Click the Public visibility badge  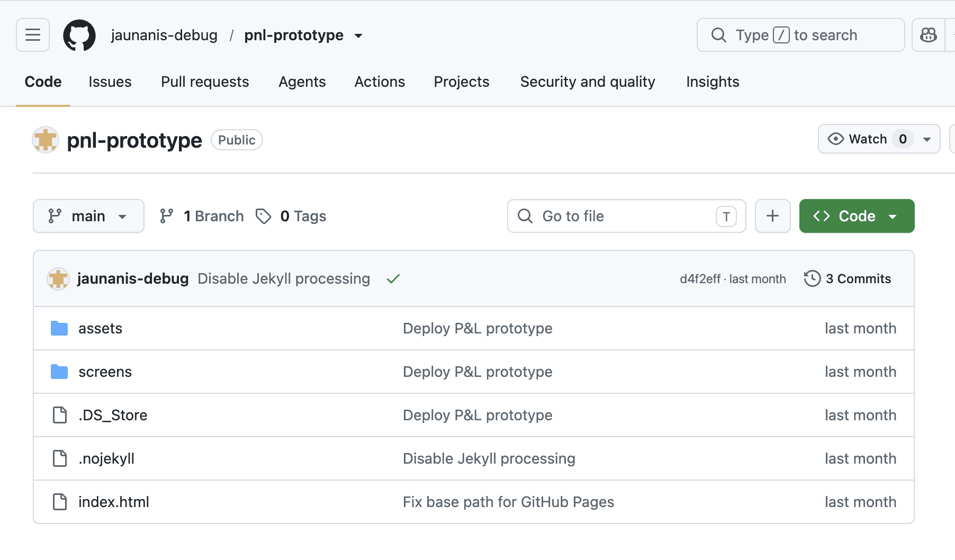237,140
